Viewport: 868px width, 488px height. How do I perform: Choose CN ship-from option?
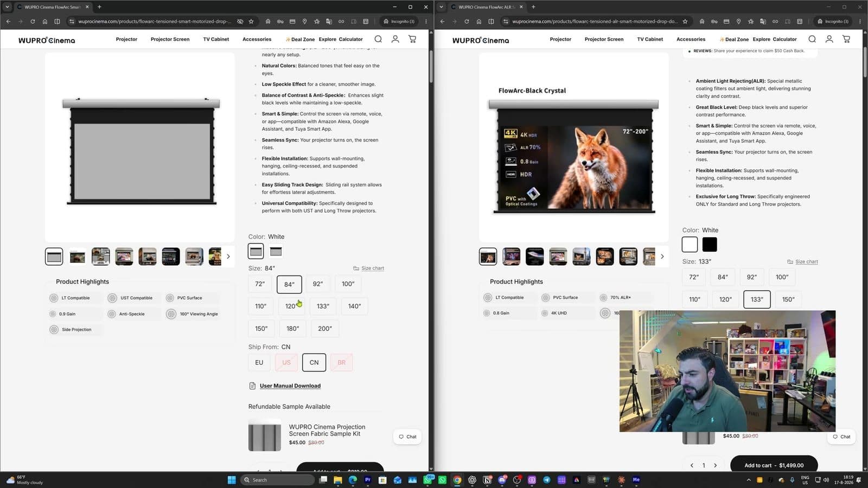pos(314,363)
